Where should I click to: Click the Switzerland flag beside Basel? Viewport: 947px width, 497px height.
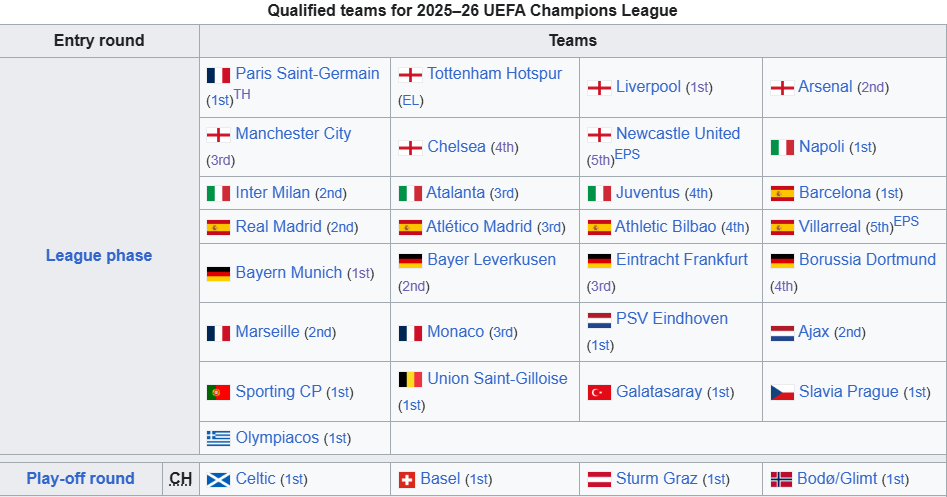coord(406,480)
